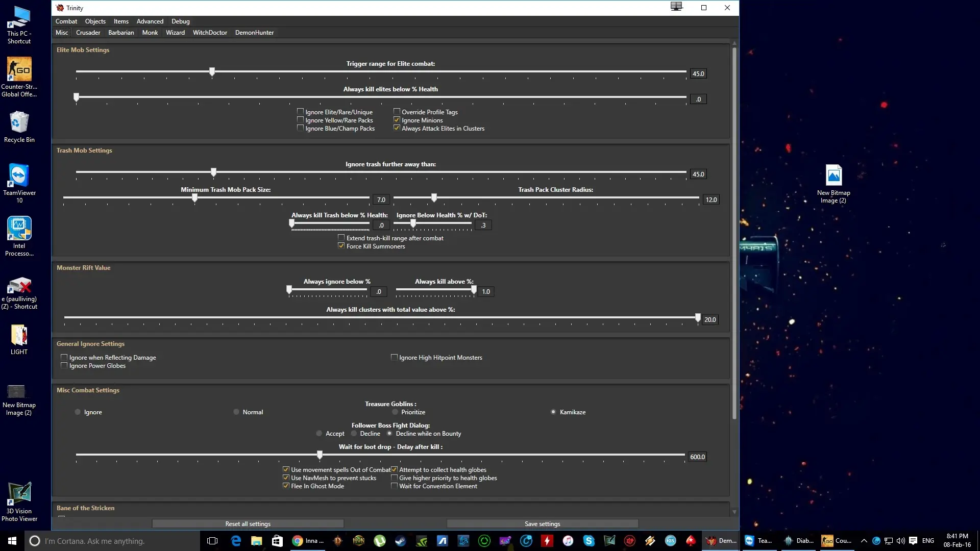Screen dimensions: 980x551
Task: Open the Advanced tab
Action: (150, 21)
